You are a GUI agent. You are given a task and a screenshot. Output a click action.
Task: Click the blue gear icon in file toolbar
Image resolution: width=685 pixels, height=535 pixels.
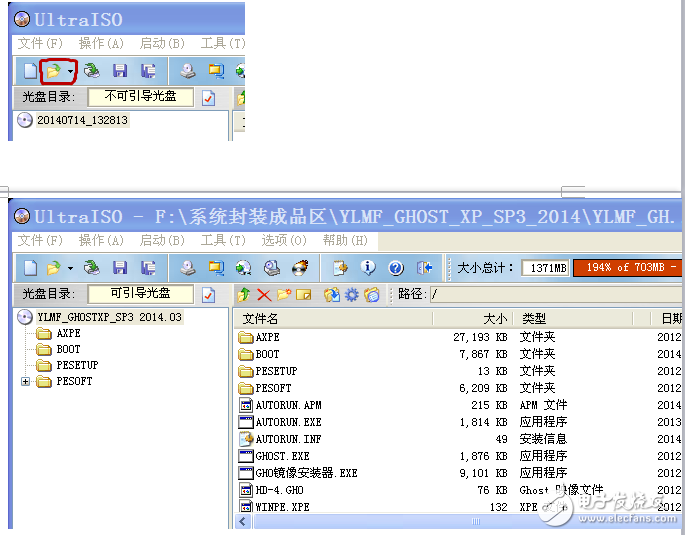coord(352,295)
